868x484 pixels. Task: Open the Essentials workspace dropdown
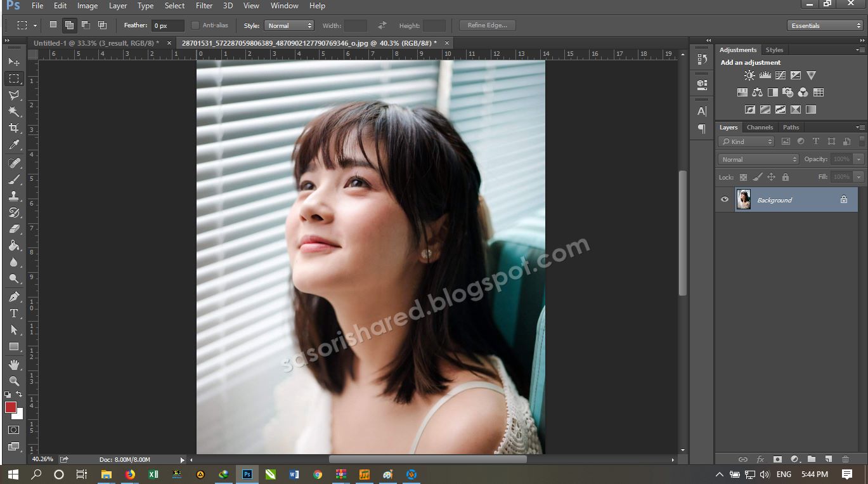tap(825, 25)
